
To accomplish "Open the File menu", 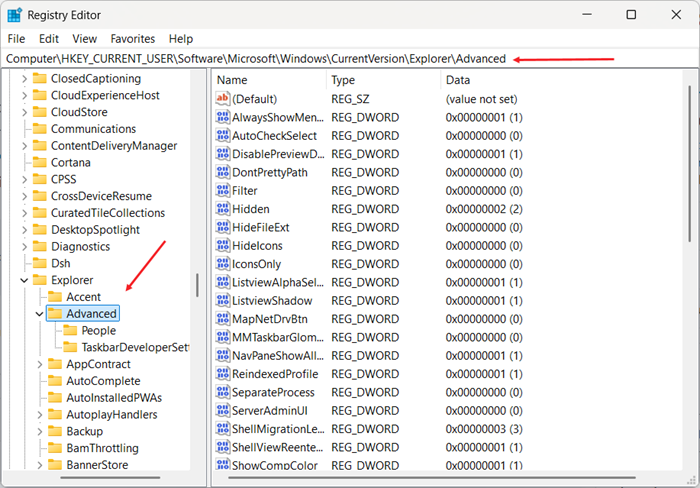I will click(x=17, y=39).
